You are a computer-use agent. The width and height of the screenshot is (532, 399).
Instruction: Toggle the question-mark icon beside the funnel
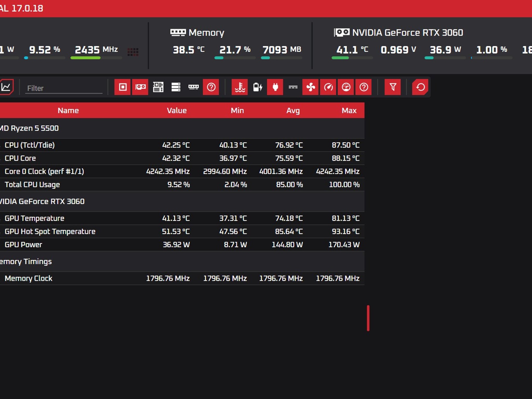[x=363, y=87]
